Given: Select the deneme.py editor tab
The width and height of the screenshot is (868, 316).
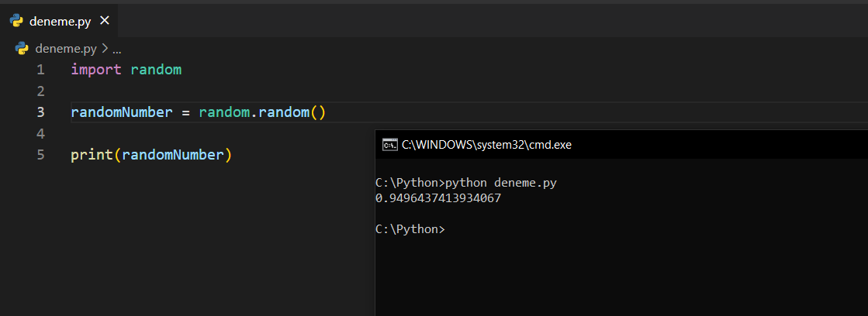Looking at the screenshot, I should pyautogui.click(x=60, y=21).
